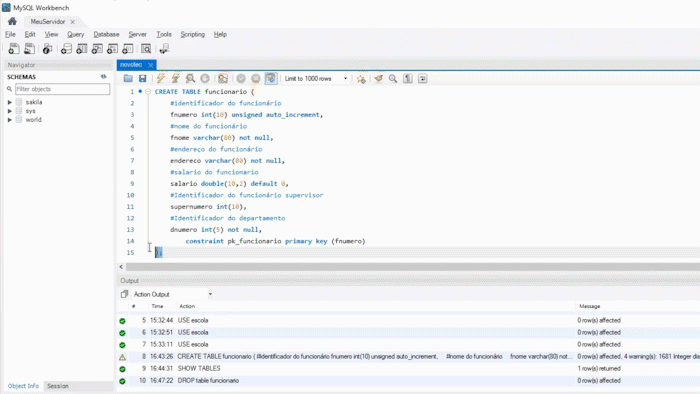Create a new SQL tab icon

(x=14, y=49)
